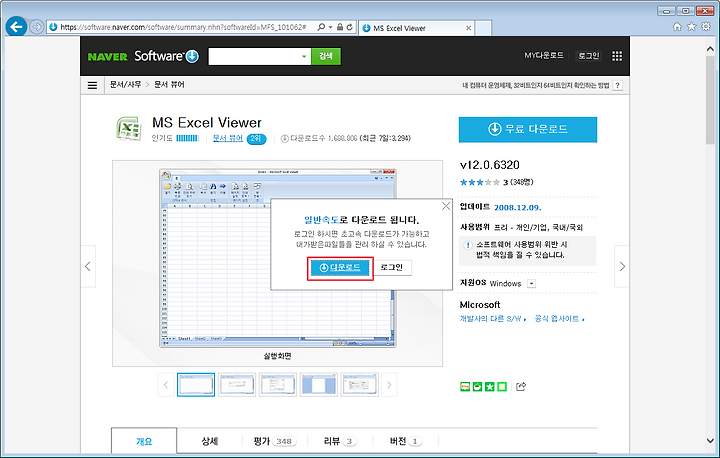The width and height of the screenshot is (720, 458).
Task: Click the 문서 뷰어 category ranking link
Action: point(228,138)
